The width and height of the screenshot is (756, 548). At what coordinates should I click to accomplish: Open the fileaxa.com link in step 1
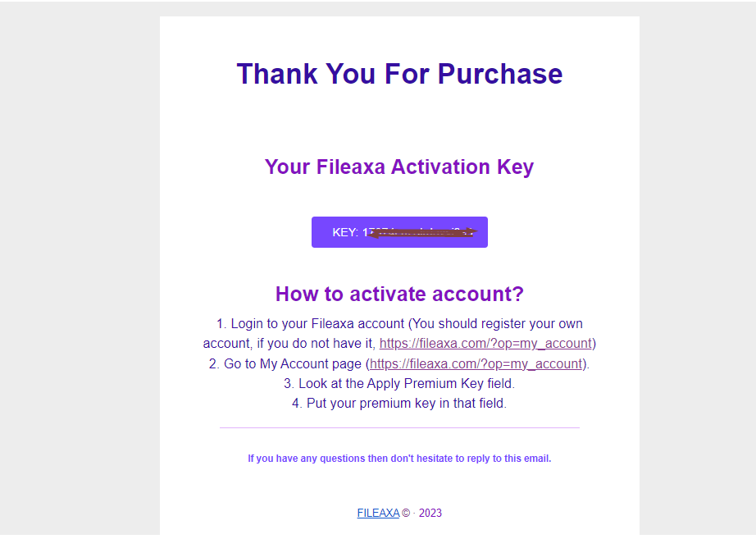[485, 343]
